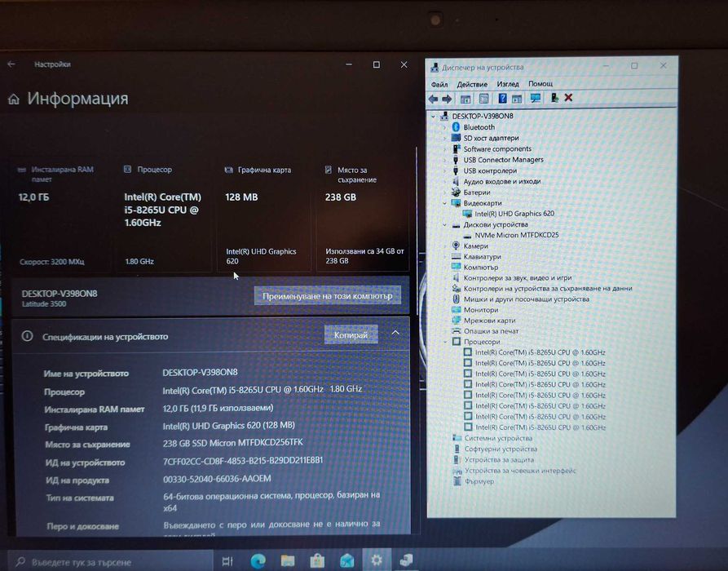Image resolution: width=728 pixels, height=571 pixels.
Task: Click the Settings window vertical scrollbar
Action: (x=417, y=232)
